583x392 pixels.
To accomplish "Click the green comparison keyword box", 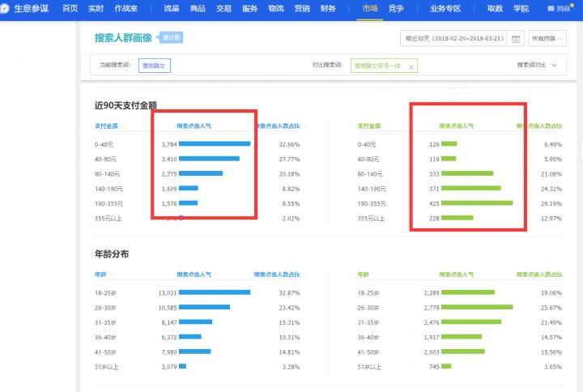I will click(x=384, y=66).
